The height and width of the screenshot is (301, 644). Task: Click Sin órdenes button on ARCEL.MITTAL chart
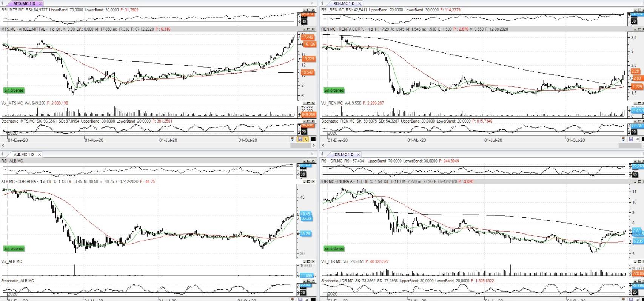[x=14, y=90]
